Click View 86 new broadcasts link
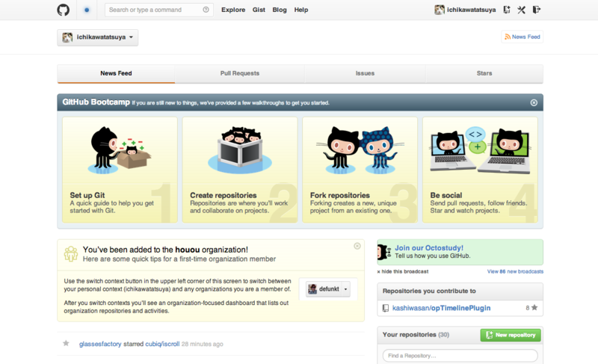Viewport: 598px width, 364px height. click(x=515, y=271)
